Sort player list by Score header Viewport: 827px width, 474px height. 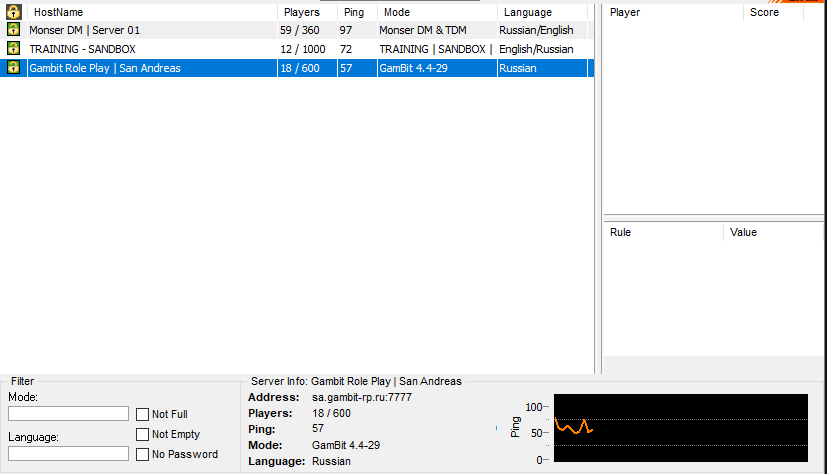(773, 12)
